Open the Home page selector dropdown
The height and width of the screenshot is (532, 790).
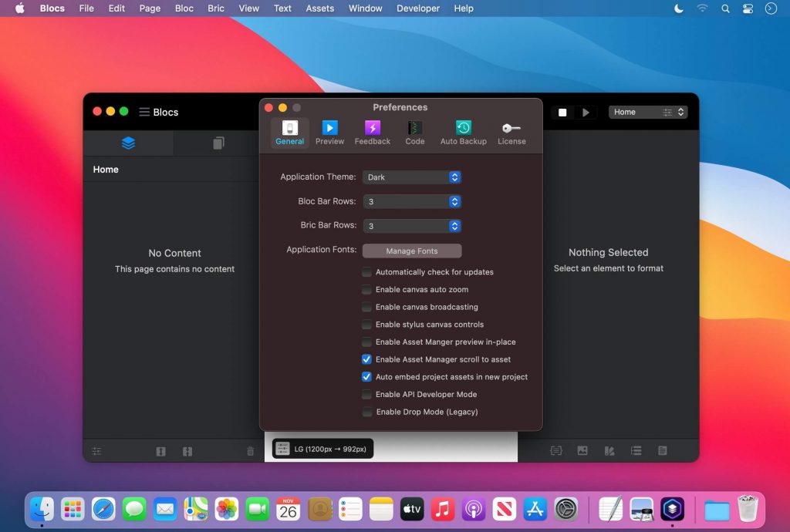coord(647,113)
